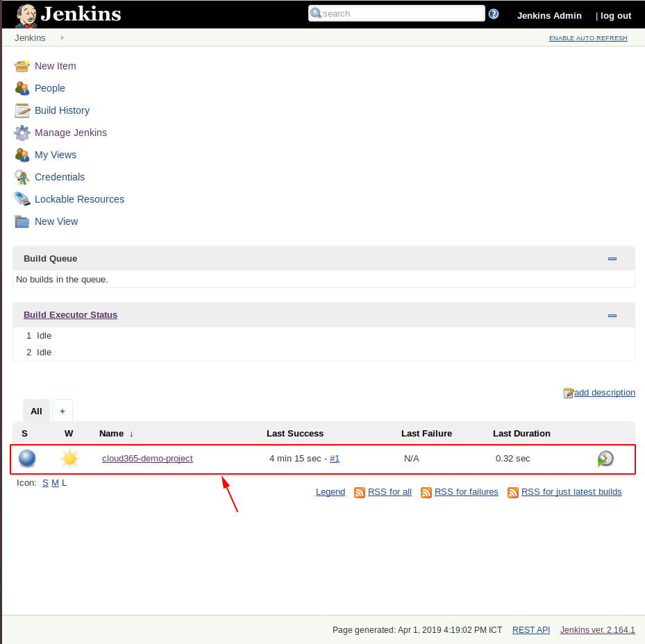Click the search help question icon

pos(494,14)
